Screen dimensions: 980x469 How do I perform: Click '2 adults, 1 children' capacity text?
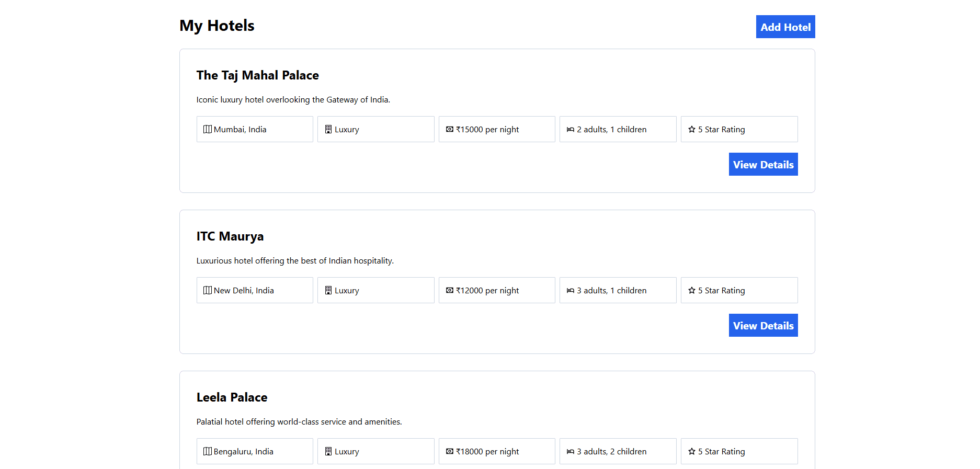click(612, 130)
